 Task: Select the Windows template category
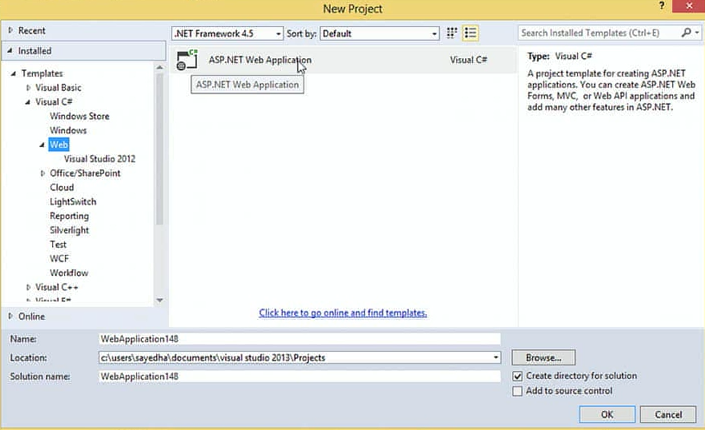68,130
